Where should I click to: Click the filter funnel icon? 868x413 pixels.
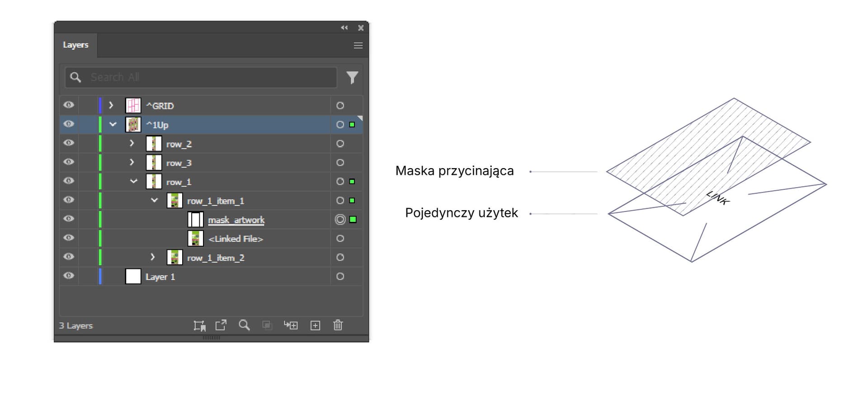(x=352, y=78)
